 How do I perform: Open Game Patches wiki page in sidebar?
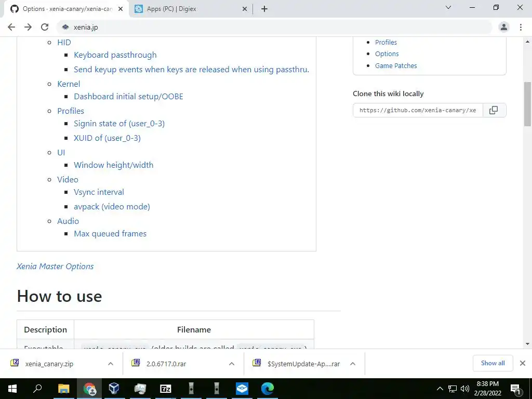coord(395,66)
